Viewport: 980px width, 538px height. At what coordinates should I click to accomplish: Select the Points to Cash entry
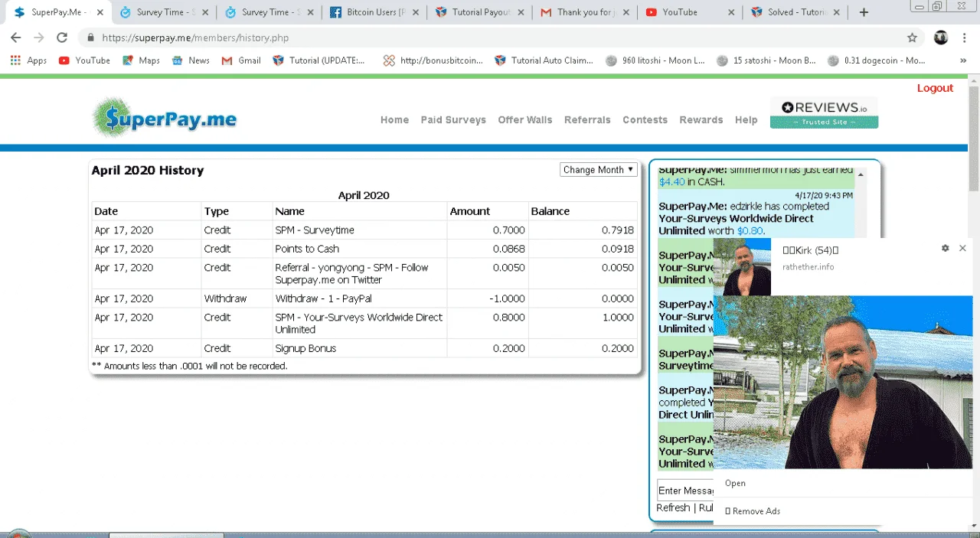pyautogui.click(x=307, y=249)
